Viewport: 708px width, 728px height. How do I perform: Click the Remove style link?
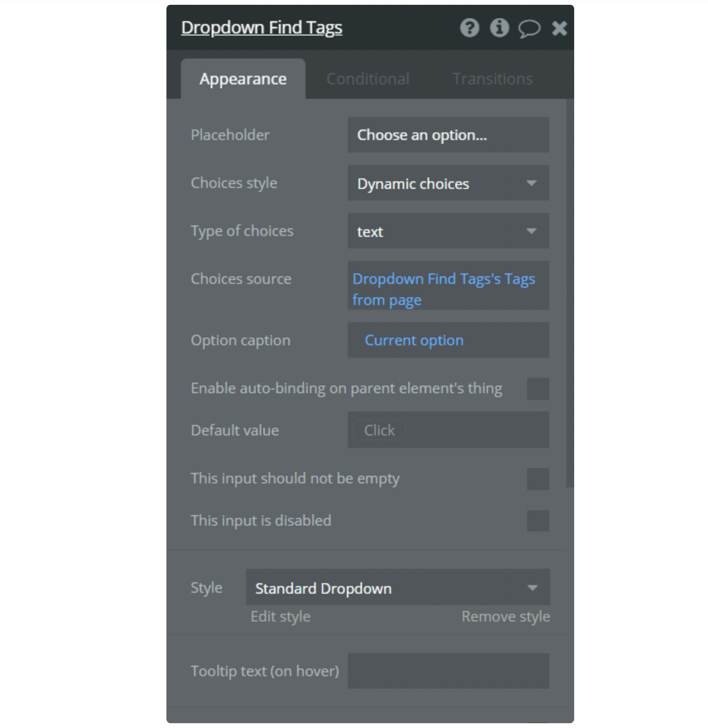[506, 617]
